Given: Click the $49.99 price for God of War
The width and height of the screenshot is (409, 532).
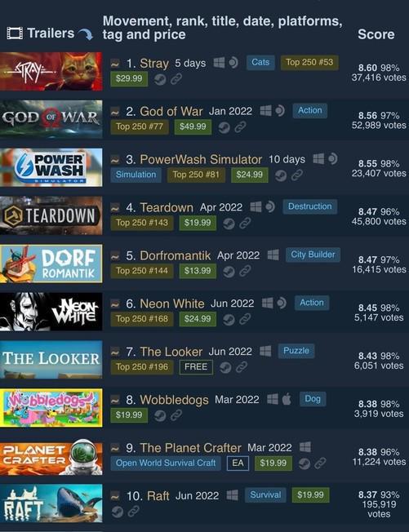Looking at the screenshot, I should 193,127.
